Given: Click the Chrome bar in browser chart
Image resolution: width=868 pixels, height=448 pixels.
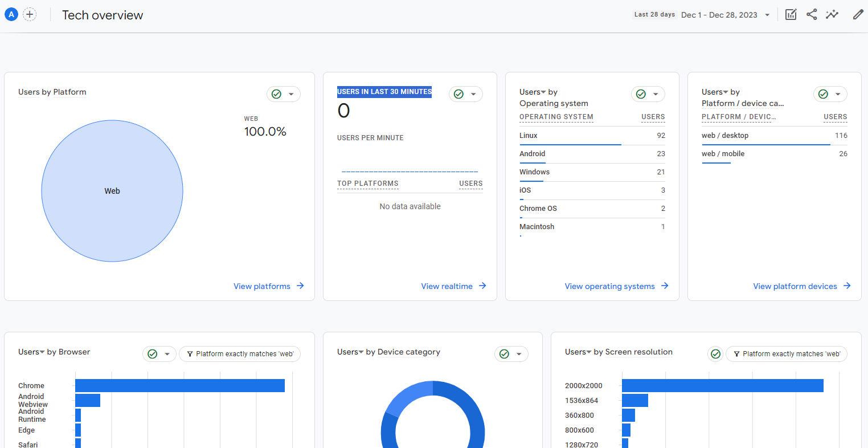Looking at the screenshot, I should [180, 386].
